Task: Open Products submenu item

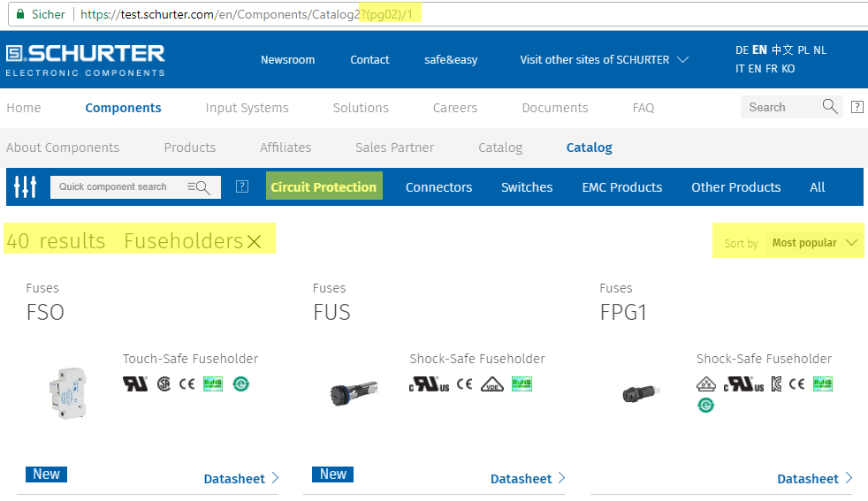Action: pos(190,148)
